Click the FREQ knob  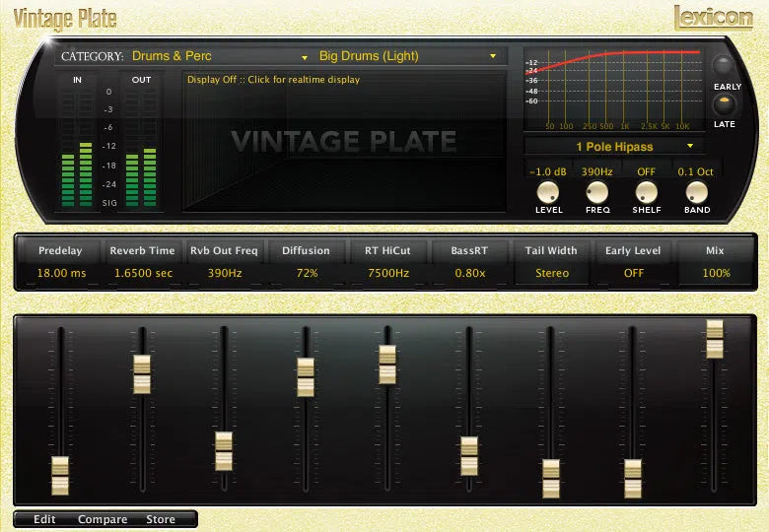597,192
